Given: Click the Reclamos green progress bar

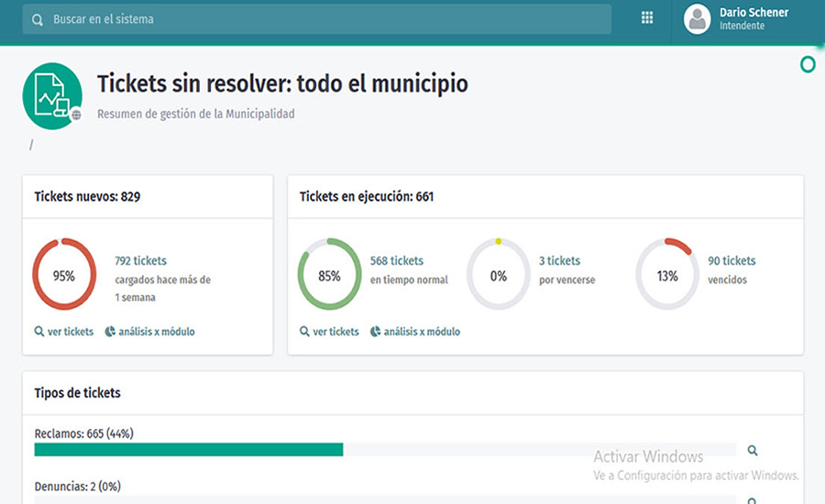Looking at the screenshot, I should click(189, 449).
